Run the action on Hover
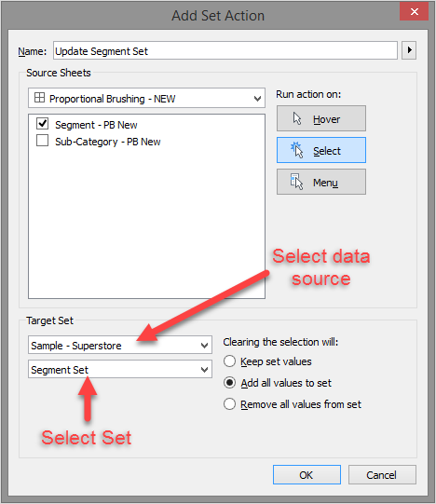This screenshot has width=436, height=504. (x=321, y=118)
